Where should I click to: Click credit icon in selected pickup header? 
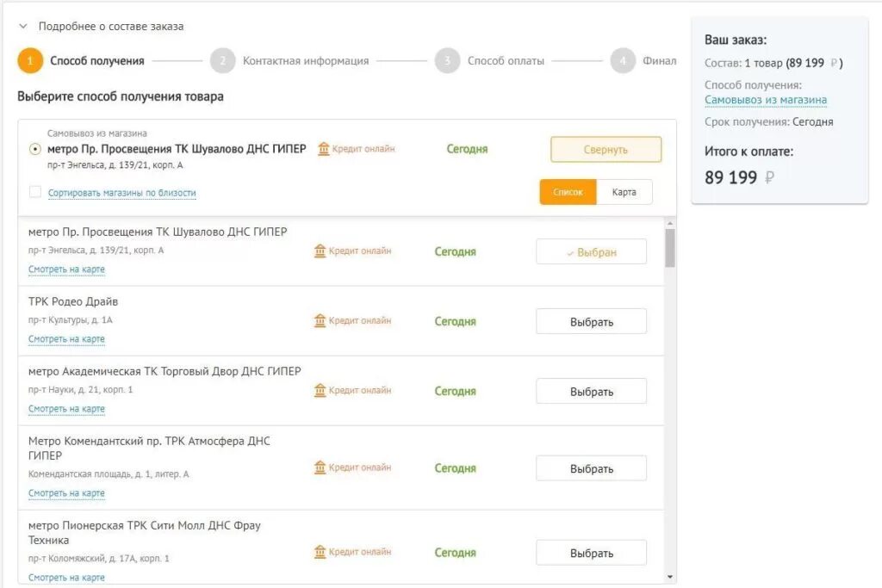(324, 149)
